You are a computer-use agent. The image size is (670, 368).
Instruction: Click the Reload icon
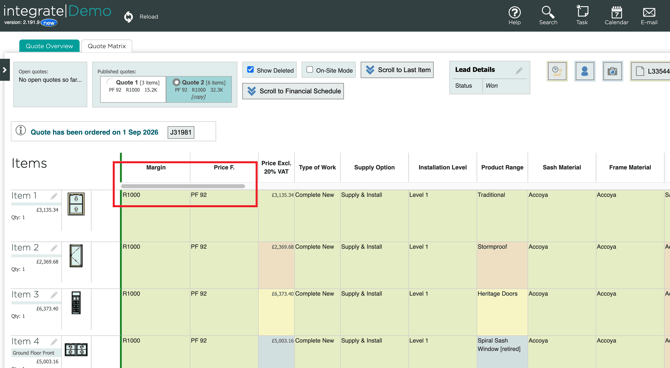[128, 17]
